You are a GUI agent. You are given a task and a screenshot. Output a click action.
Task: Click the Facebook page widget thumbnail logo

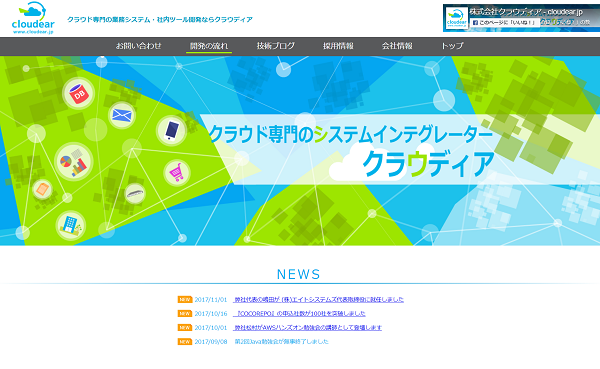[457, 18]
